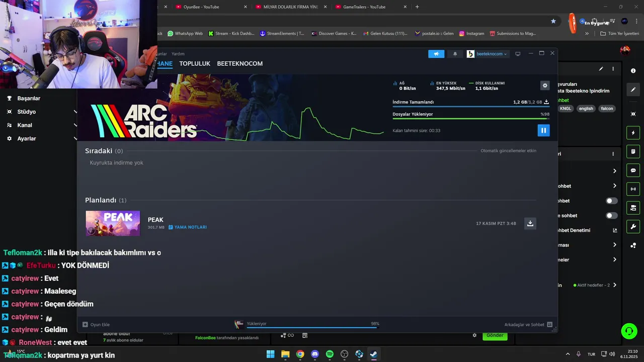
Task: Expand Stüdyo section in sidebar
Action: pyautogui.click(x=41, y=112)
